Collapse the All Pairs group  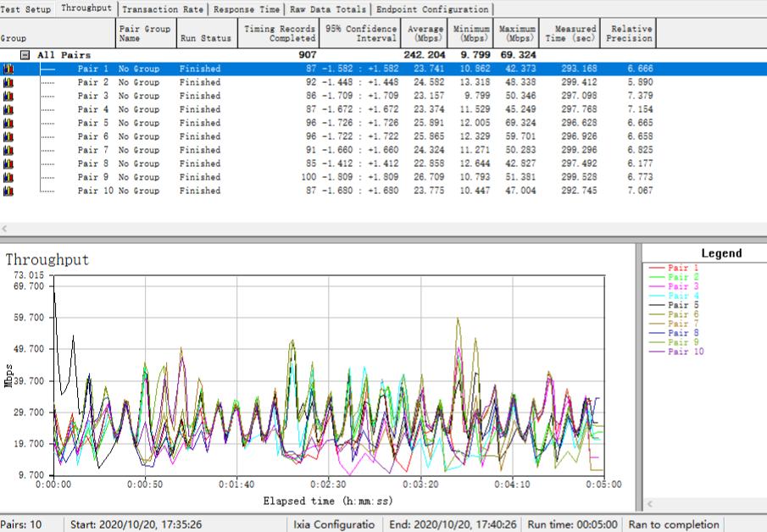(x=25, y=55)
